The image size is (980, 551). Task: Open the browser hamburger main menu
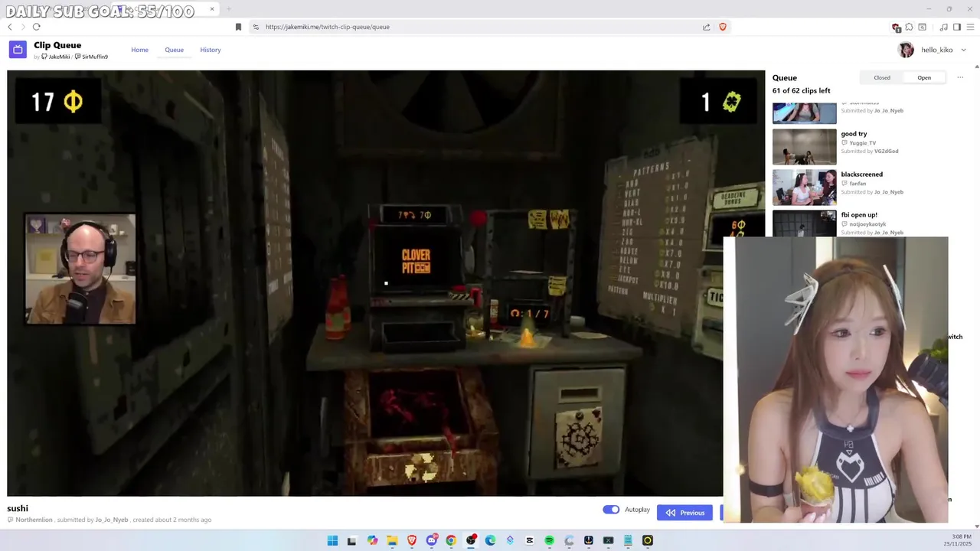970,27
